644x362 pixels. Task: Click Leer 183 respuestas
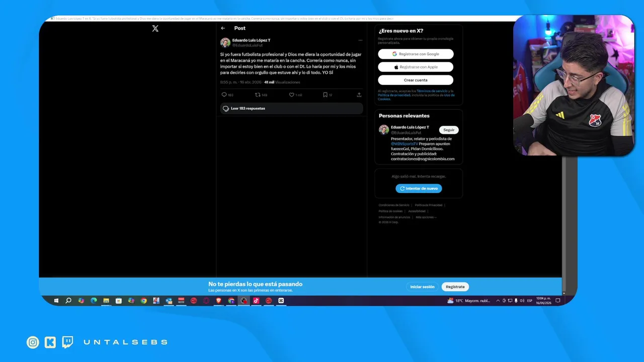click(x=292, y=109)
